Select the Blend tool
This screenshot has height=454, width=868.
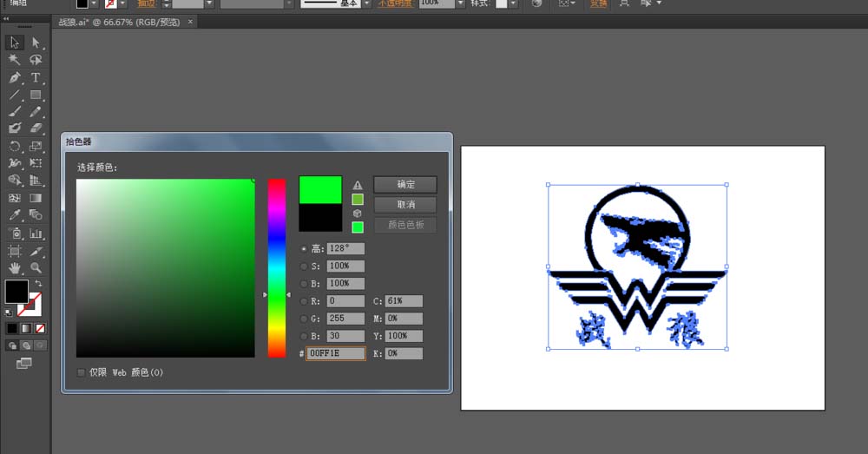pyautogui.click(x=36, y=214)
